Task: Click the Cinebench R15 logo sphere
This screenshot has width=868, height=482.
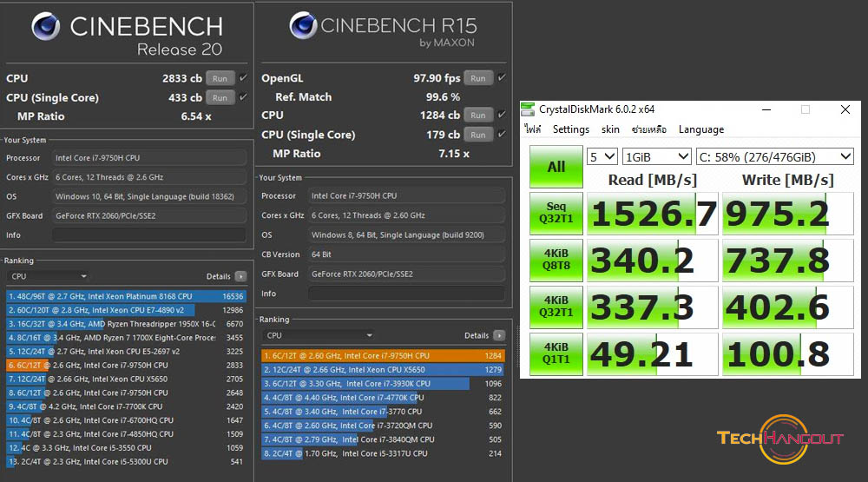Action: (x=303, y=25)
